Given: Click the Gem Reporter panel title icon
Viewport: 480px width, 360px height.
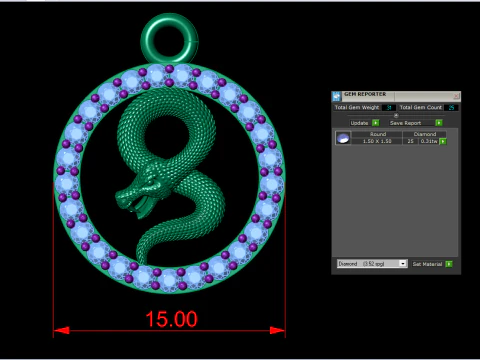Looking at the screenshot, I should [336, 96].
